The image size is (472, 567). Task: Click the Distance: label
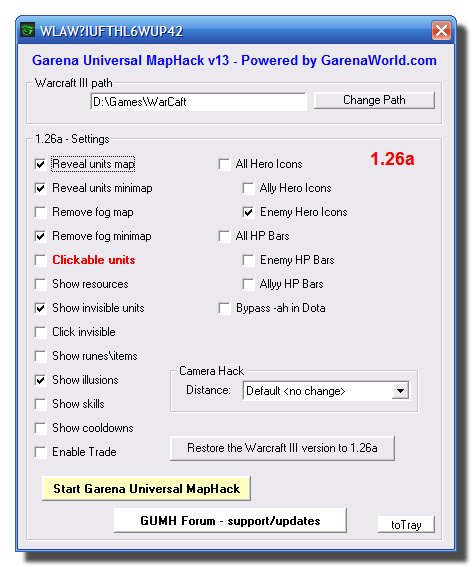pyautogui.click(x=208, y=390)
